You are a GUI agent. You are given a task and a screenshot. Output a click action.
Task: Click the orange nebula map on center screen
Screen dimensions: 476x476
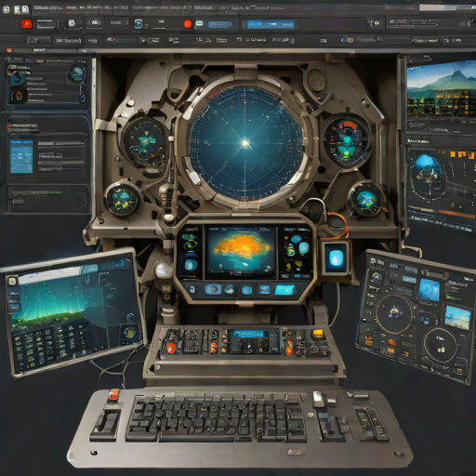click(241, 252)
